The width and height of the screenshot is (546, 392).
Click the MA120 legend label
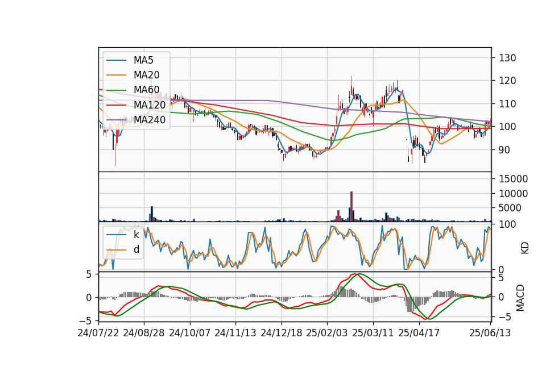(150, 105)
